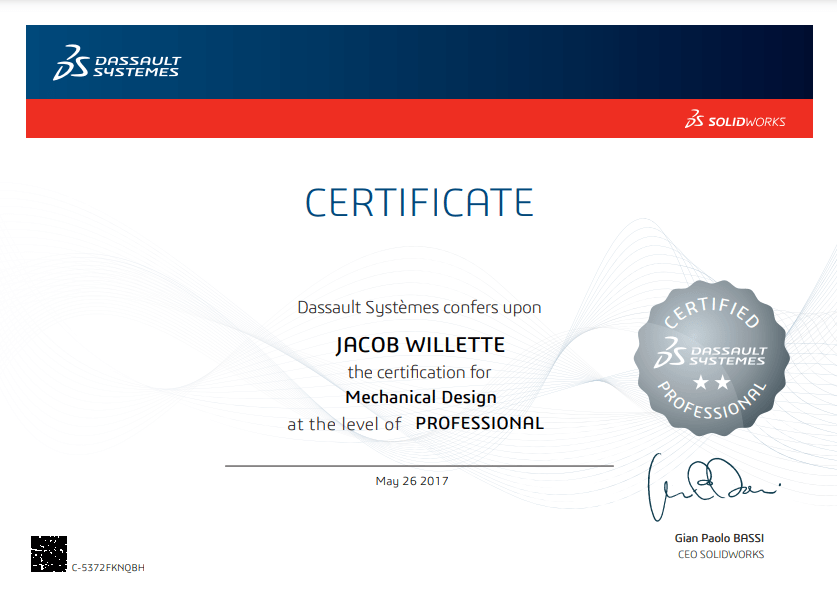837x590 pixels.
Task: Click the CEO SOLIDWORKS title text
Action: coord(720,554)
